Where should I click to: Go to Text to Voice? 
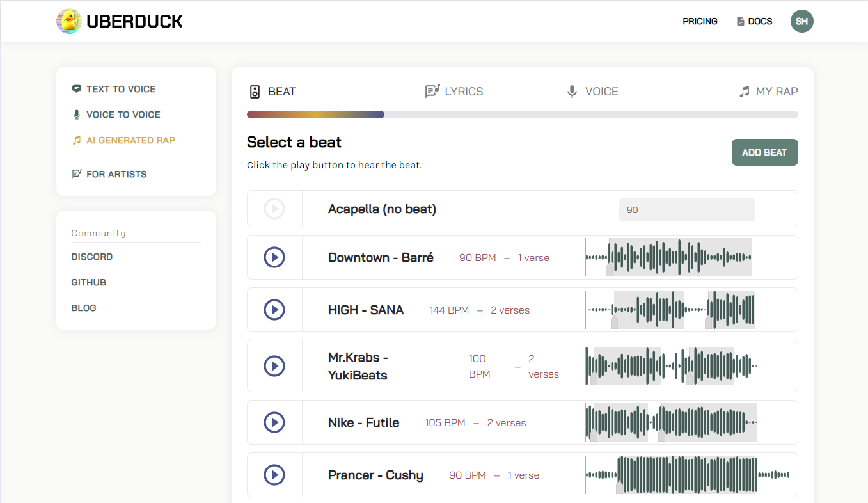(x=121, y=89)
